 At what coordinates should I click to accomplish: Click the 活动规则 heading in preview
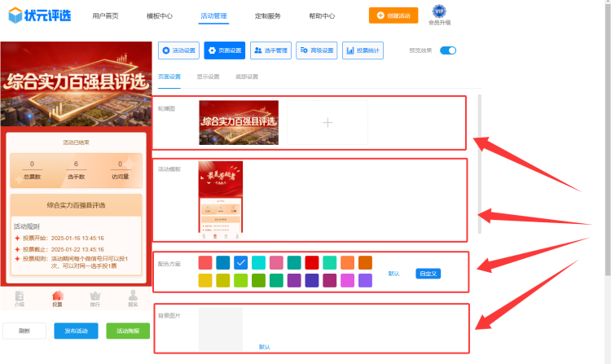click(27, 226)
